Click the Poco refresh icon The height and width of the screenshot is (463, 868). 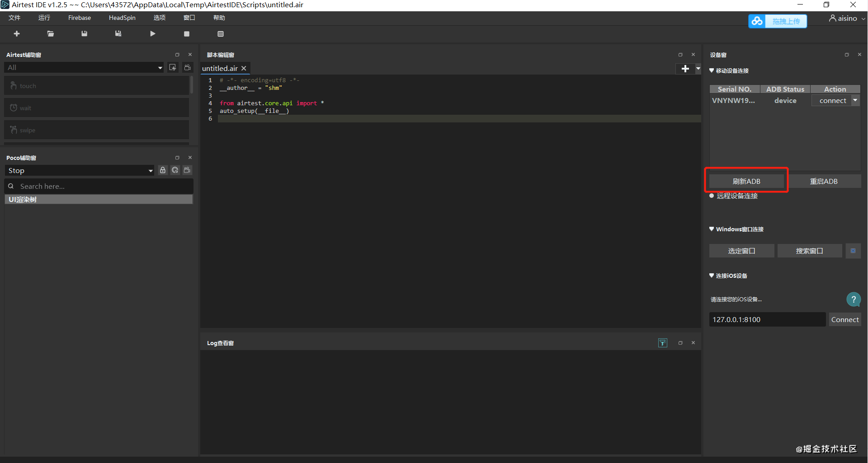[x=175, y=170]
